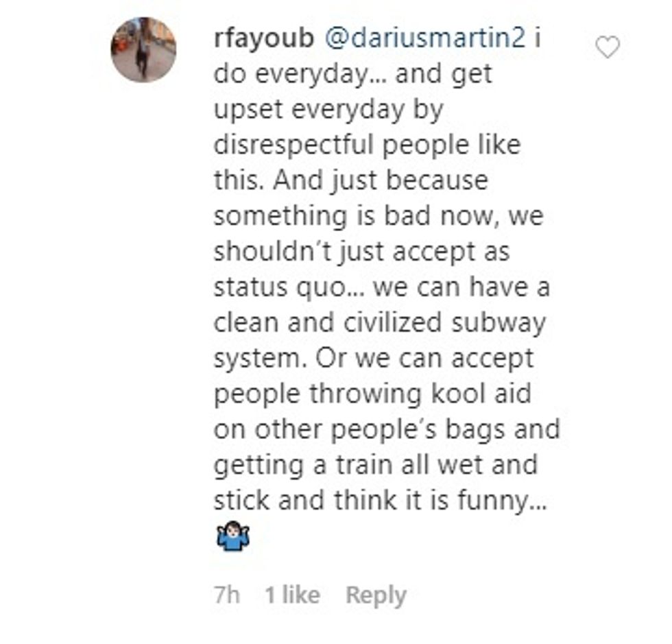Click the word "funny" ending the comment

(491, 501)
